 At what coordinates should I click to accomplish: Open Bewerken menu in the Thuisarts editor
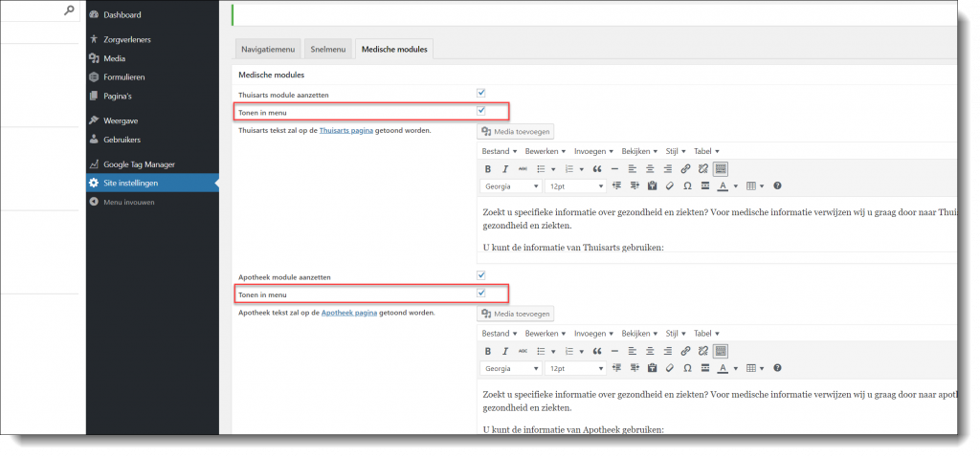[x=545, y=151]
